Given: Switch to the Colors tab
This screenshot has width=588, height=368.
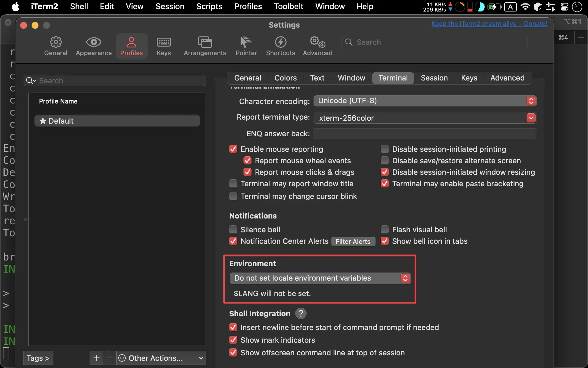Looking at the screenshot, I should [x=286, y=78].
